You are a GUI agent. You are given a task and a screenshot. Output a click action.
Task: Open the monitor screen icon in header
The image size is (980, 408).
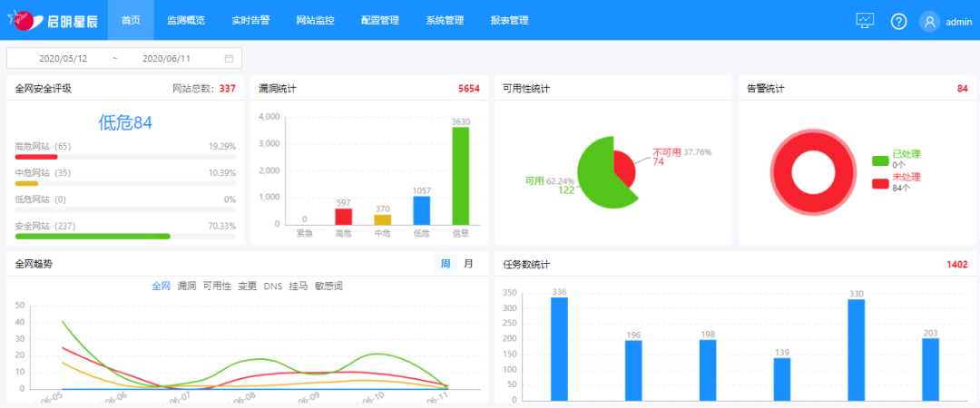click(x=865, y=21)
